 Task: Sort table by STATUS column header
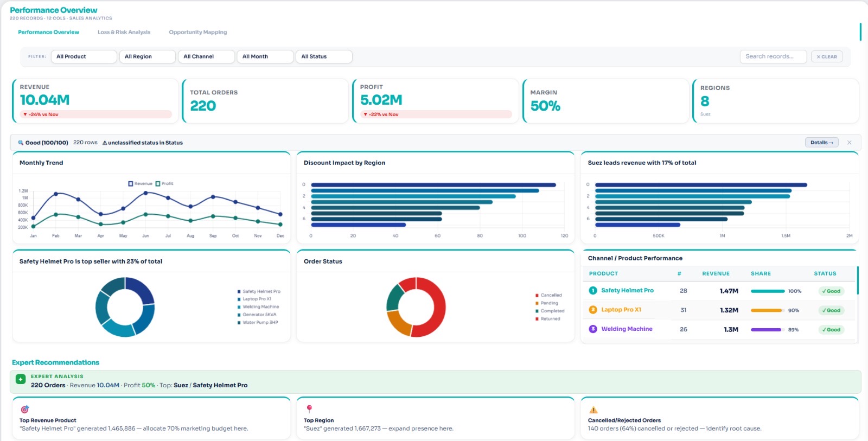click(825, 273)
